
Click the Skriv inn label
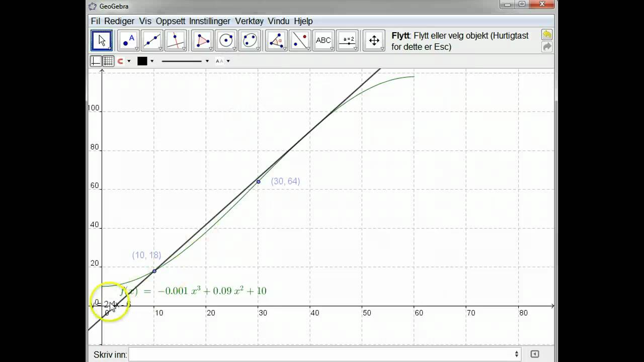110,355
